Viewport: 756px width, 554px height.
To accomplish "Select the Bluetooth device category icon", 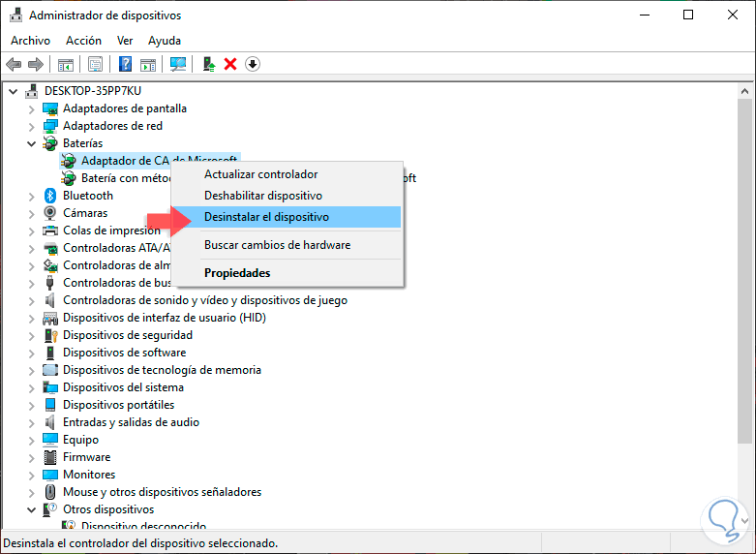I will coord(50,196).
